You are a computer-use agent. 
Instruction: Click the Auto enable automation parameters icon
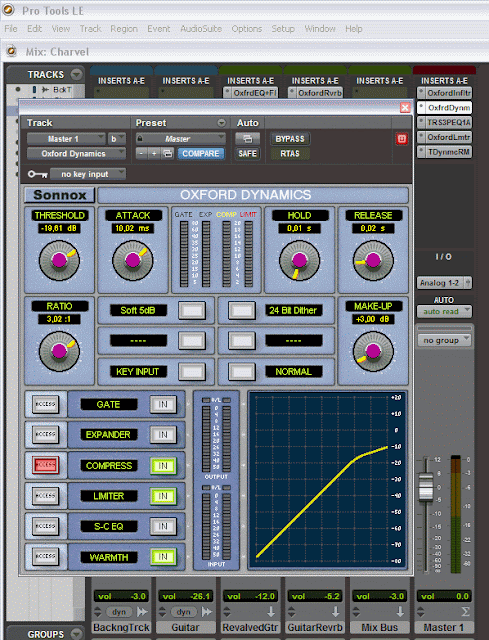(x=247, y=139)
